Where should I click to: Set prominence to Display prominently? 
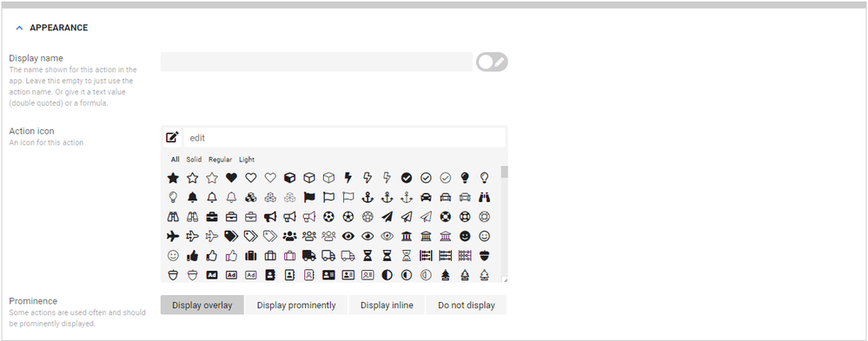click(x=296, y=305)
